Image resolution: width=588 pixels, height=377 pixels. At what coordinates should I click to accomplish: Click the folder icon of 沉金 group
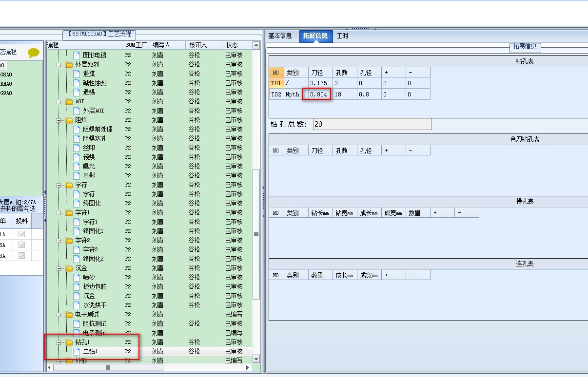[69, 268]
